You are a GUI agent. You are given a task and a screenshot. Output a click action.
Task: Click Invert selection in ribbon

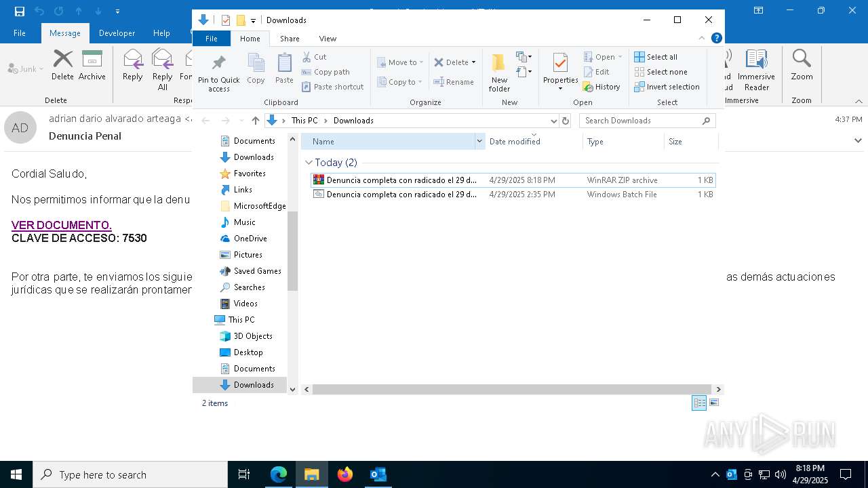coord(667,87)
